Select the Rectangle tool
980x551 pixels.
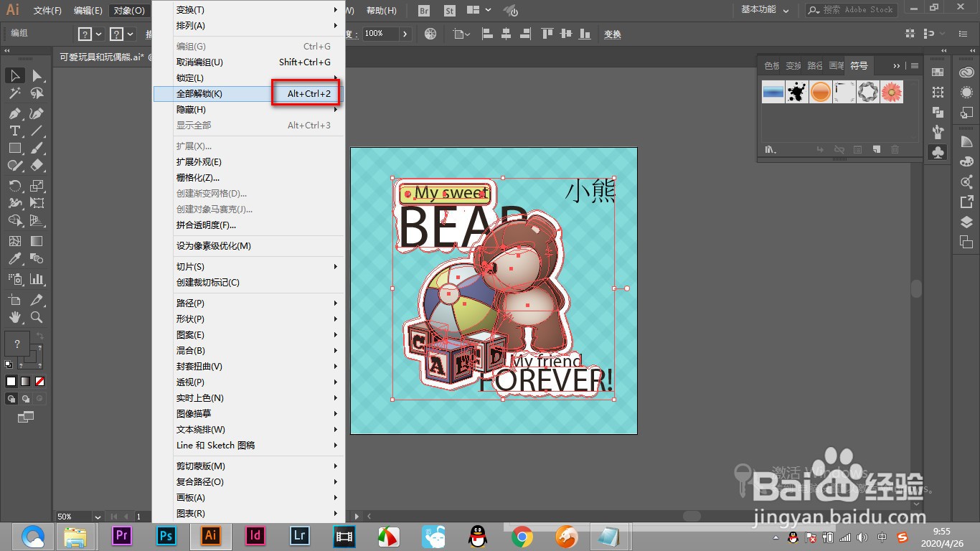[15, 148]
